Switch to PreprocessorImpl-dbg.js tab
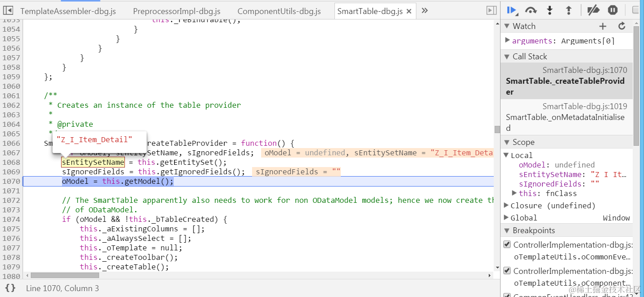The height and width of the screenshot is (297, 644). point(177,11)
